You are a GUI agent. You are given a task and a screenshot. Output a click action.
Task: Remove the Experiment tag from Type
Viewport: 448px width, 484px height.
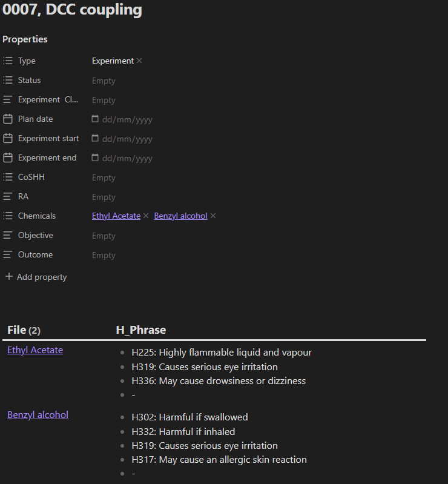click(139, 61)
